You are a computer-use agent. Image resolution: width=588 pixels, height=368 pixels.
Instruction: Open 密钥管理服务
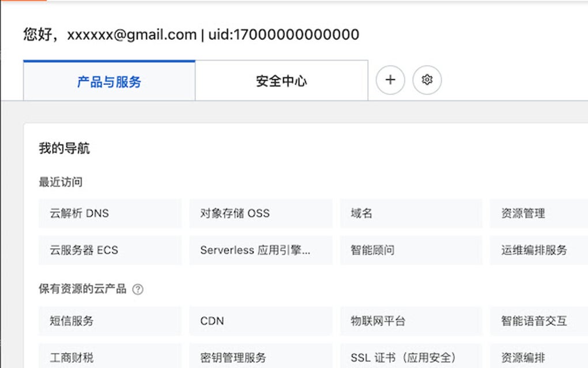pyautogui.click(x=261, y=356)
